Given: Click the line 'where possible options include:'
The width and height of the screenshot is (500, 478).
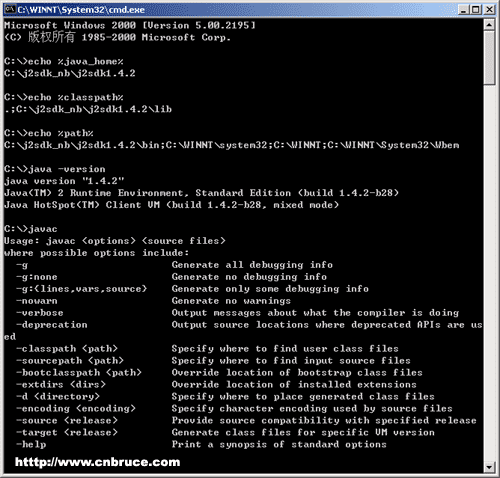Looking at the screenshot, I should pyautogui.click(x=96, y=253).
